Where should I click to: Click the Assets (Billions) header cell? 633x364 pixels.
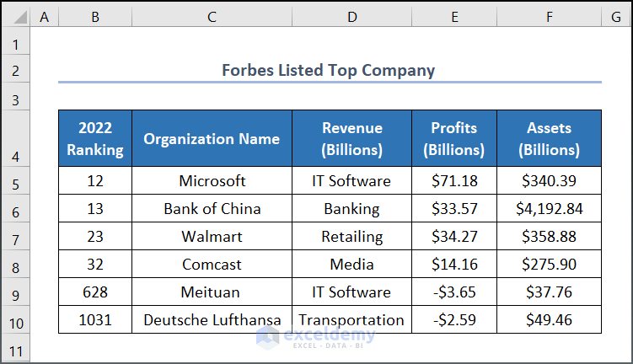click(x=549, y=139)
